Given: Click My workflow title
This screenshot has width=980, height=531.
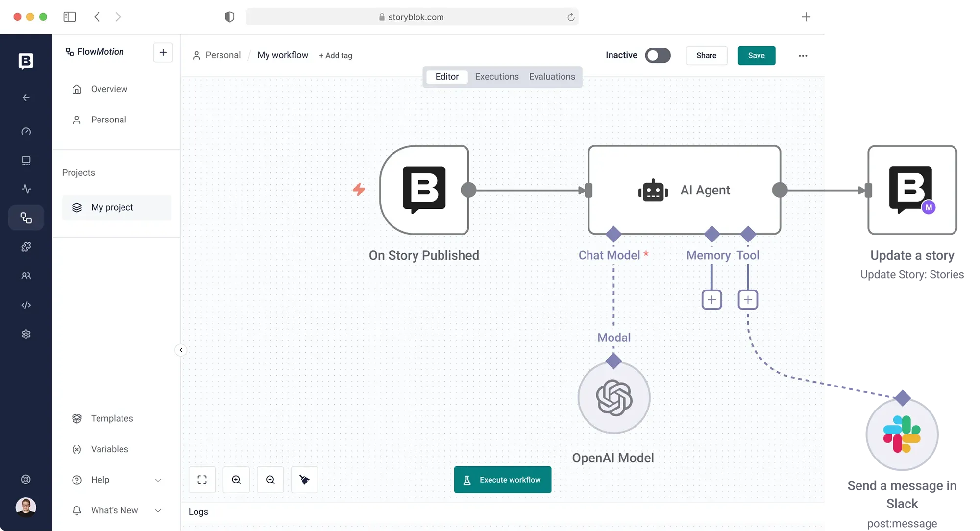Looking at the screenshot, I should pyautogui.click(x=283, y=55).
